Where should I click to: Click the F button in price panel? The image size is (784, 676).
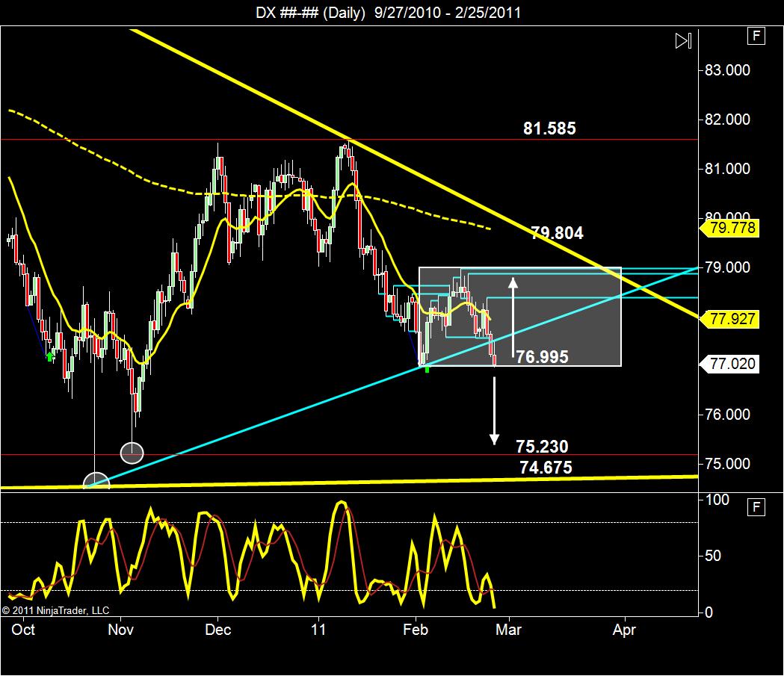click(756, 36)
